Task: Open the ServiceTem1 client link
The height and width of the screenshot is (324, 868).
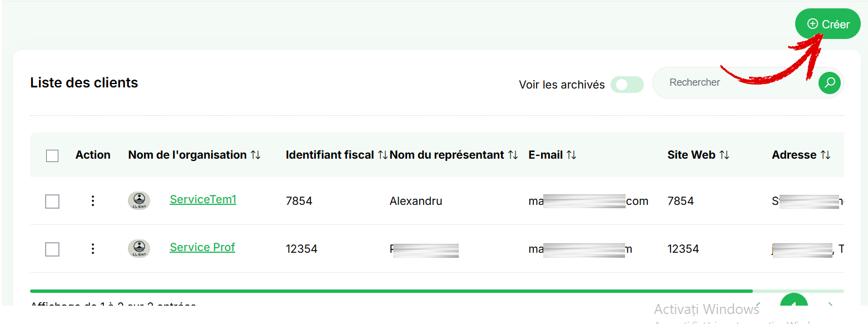Action: tap(203, 199)
